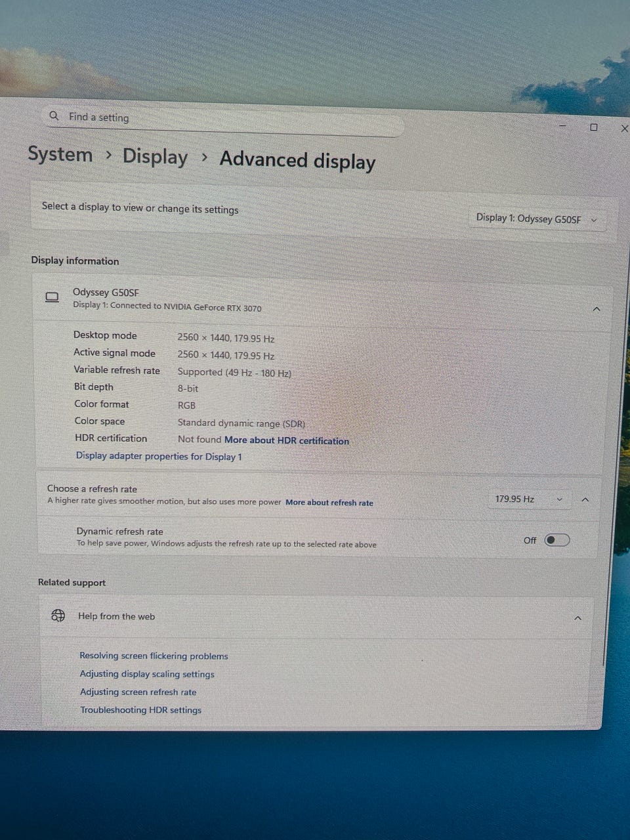Click Supported (49 Hz - 180 Hz) text

(234, 372)
